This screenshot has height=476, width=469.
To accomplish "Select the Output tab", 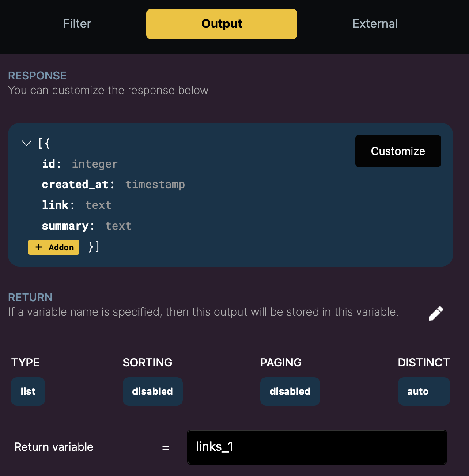I will coord(222,24).
